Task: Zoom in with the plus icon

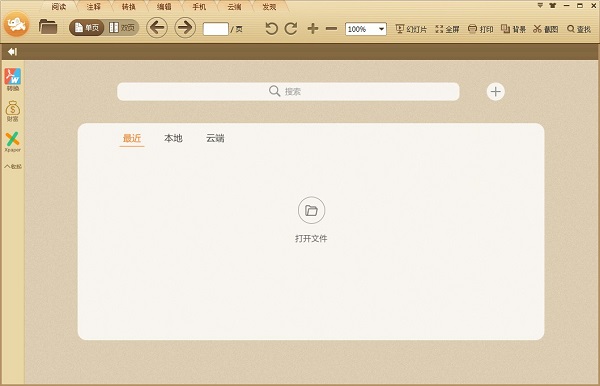Action: click(x=313, y=29)
